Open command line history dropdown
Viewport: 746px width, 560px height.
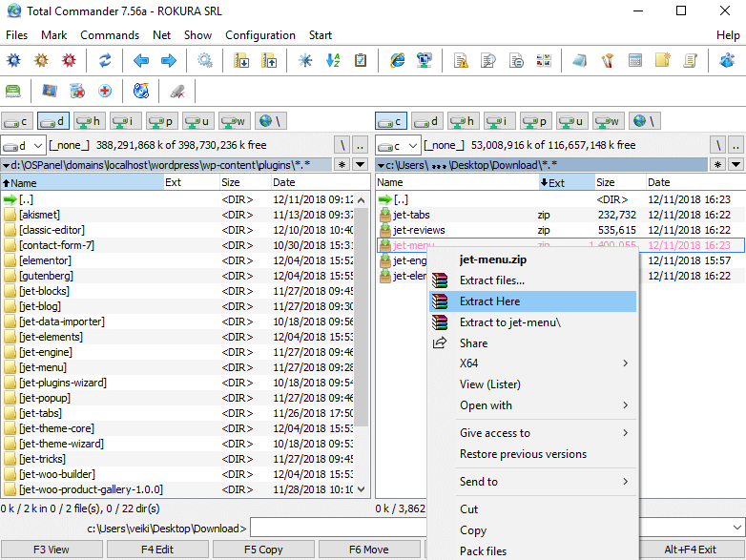(x=737, y=528)
